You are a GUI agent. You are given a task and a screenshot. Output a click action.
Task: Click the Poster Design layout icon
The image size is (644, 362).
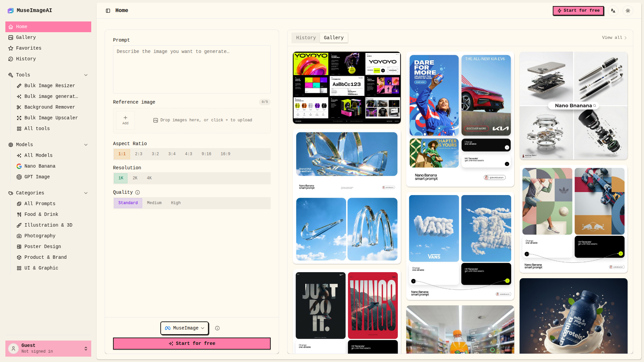click(x=19, y=247)
